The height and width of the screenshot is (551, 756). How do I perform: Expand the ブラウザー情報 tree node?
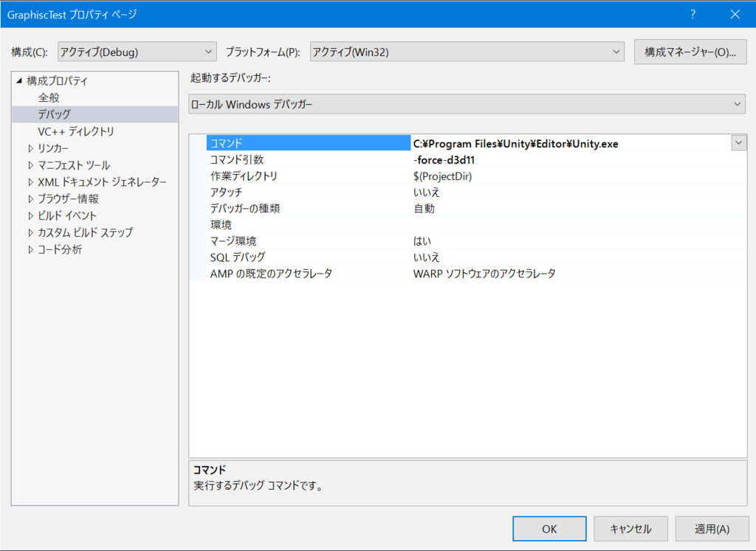click(31, 199)
